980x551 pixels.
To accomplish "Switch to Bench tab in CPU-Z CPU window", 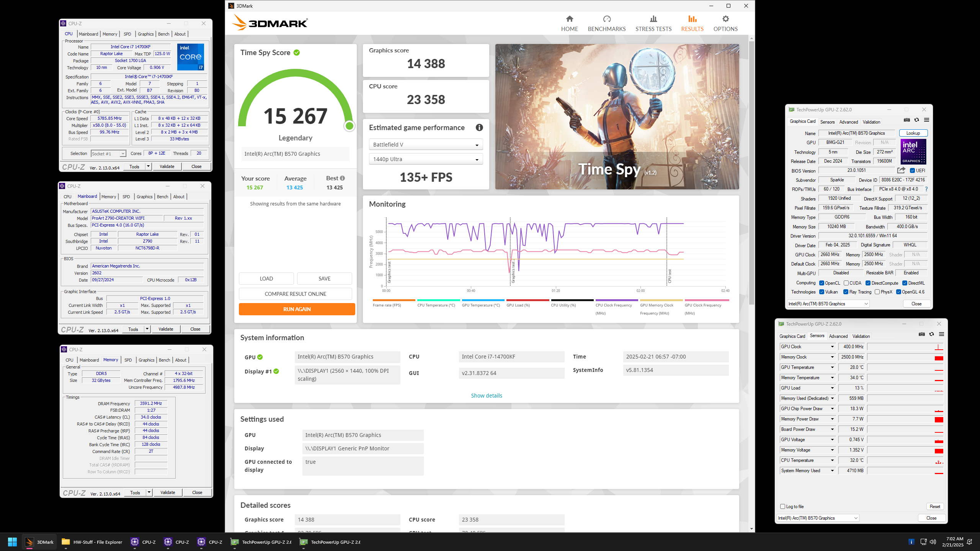I will [163, 34].
